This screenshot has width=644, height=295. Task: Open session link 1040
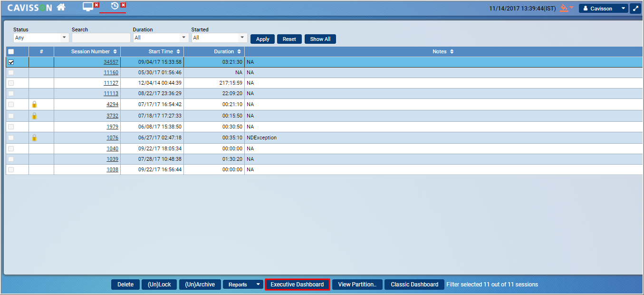112,148
